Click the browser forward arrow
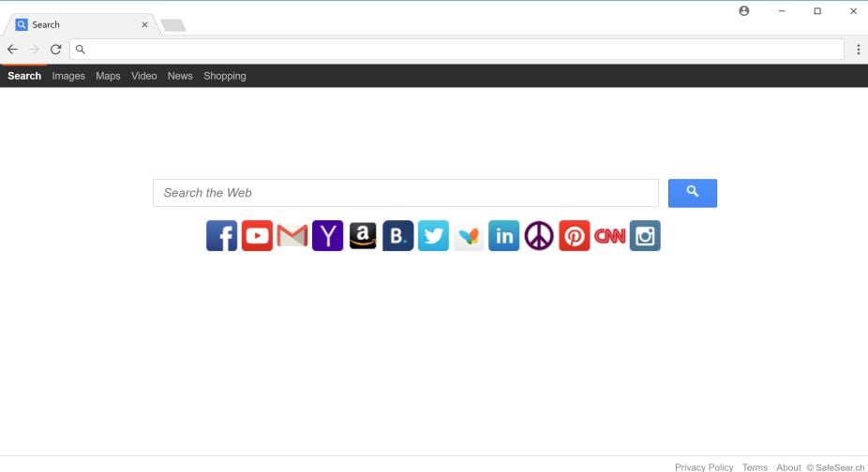 click(35, 50)
